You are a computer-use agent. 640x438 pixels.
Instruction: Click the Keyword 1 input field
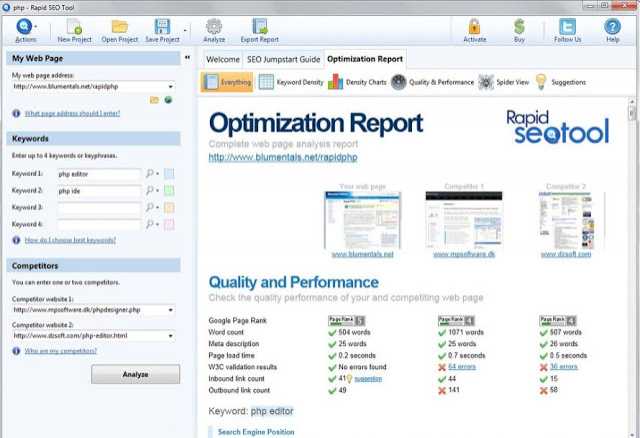(99, 174)
